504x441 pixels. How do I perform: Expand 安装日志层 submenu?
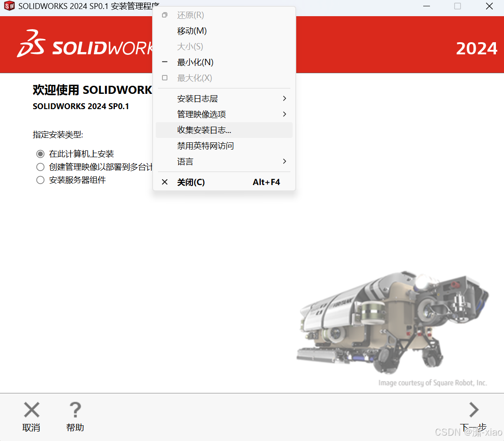pos(224,98)
